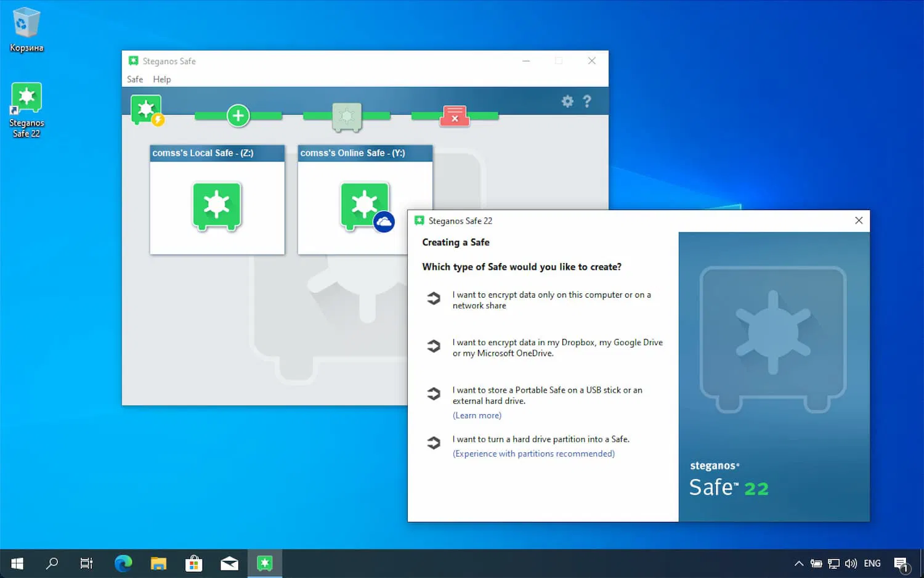Image resolution: width=924 pixels, height=578 pixels.
Task: Open the (Learn more) link
Action: (477, 416)
